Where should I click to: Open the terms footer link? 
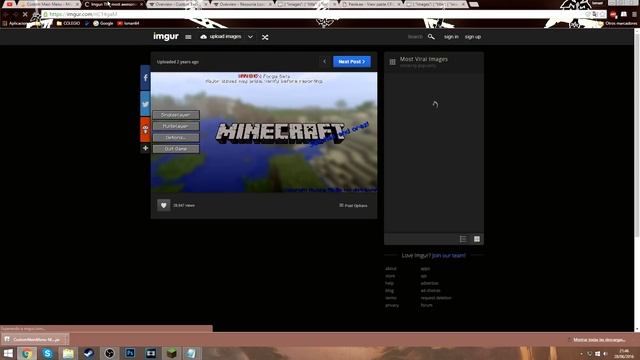[391, 298]
